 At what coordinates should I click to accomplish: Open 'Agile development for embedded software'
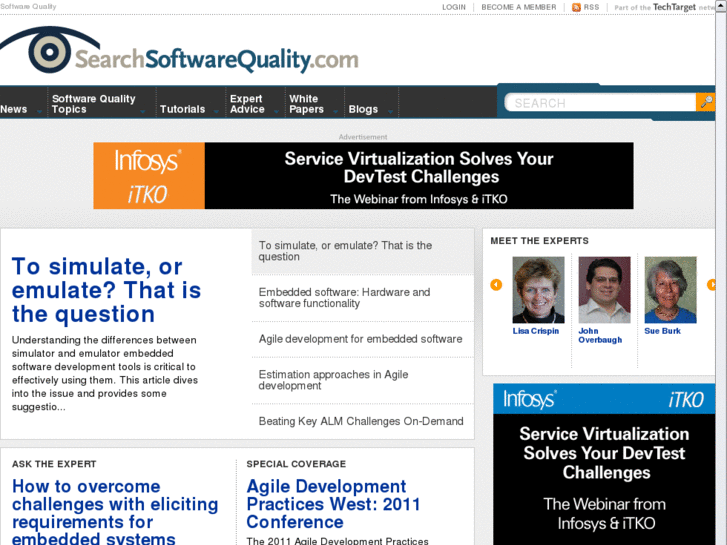click(x=360, y=339)
